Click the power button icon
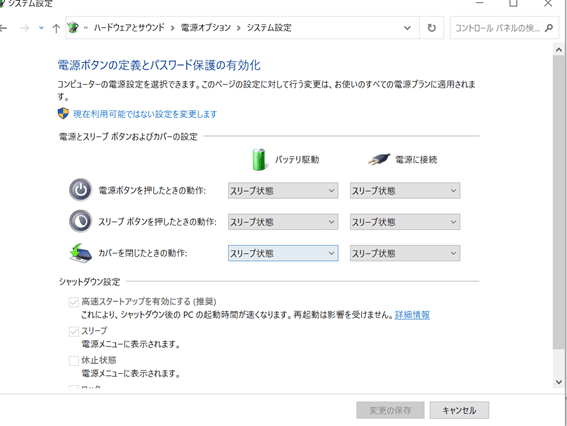Screen dimensions: 567x426 (x=80, y=190)
